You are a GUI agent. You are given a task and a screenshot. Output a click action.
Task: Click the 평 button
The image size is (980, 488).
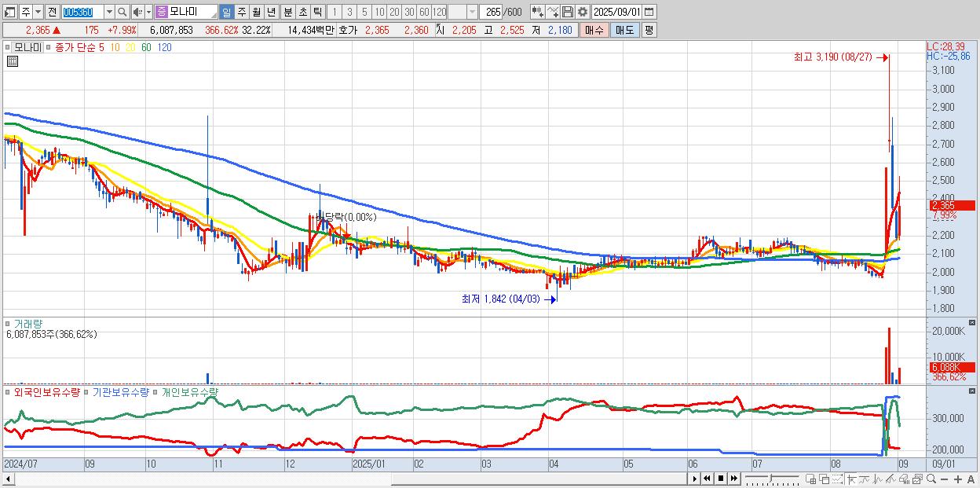point(649,30)
